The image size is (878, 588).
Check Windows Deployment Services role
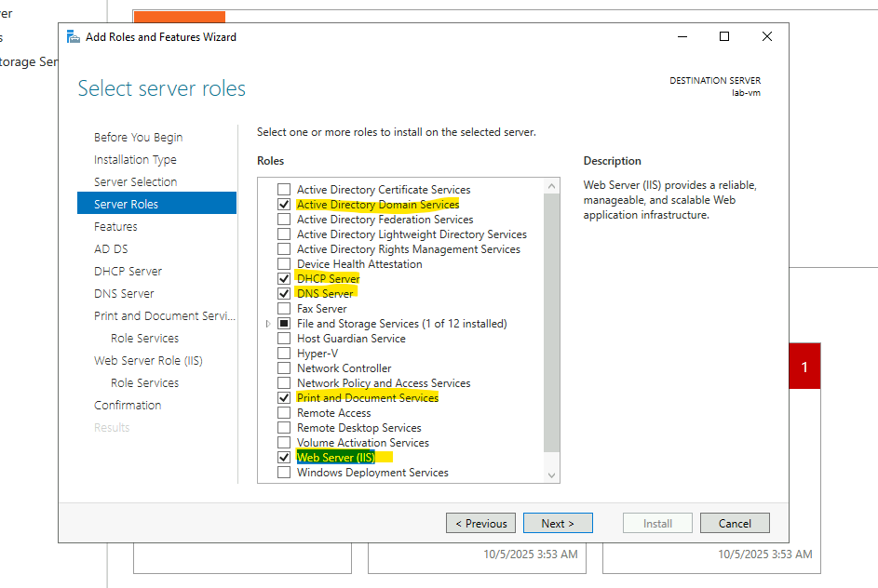point(284,473)
